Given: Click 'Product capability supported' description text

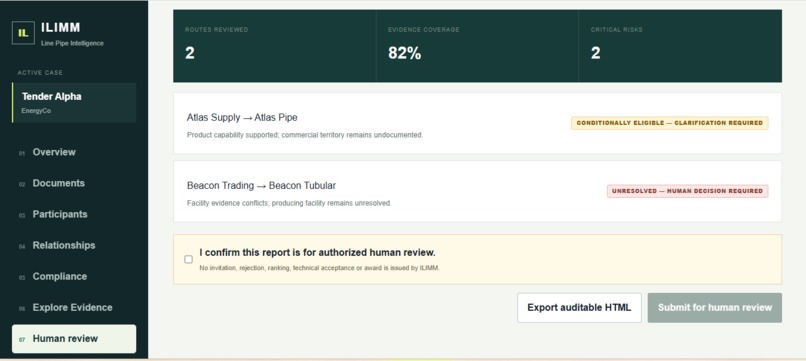Looking at the screenshot, I should tap(305, 135).
